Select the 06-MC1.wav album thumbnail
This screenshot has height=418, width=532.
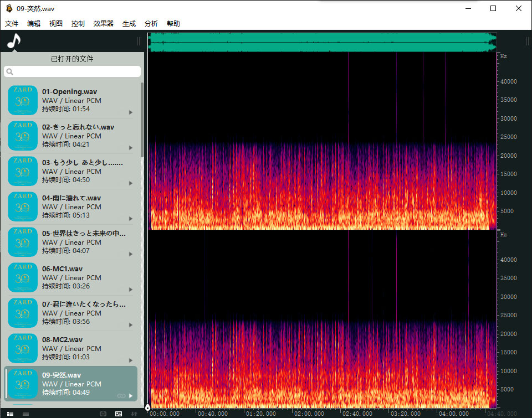pos(23,277)
